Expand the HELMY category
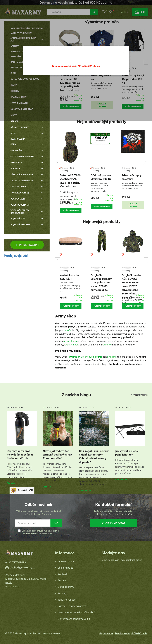152x644 pixels. point(42,85)
